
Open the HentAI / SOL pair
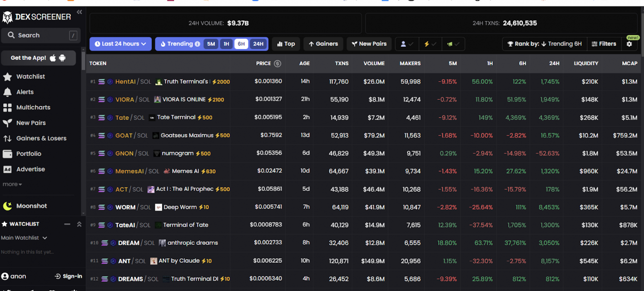pos(133,82)
